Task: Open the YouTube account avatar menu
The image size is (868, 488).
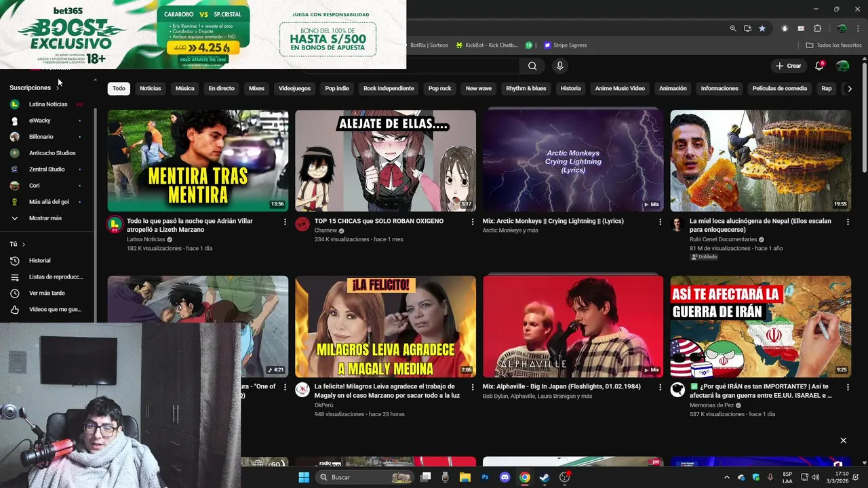Action: 842,66
